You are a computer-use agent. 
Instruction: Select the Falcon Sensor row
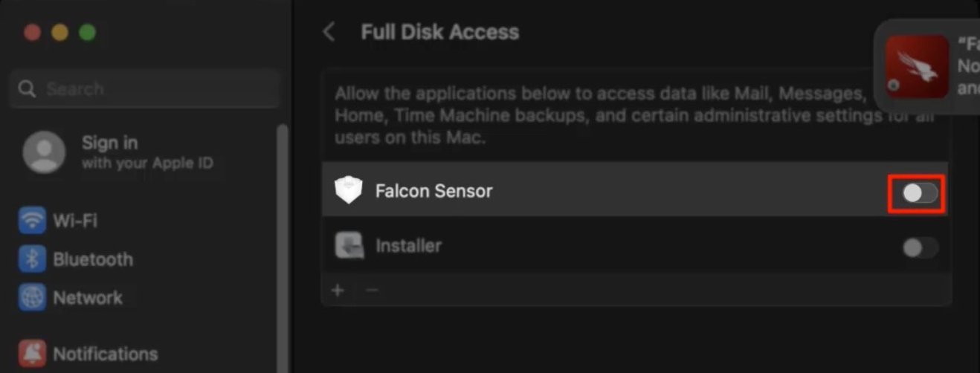(x=595, y=191)
